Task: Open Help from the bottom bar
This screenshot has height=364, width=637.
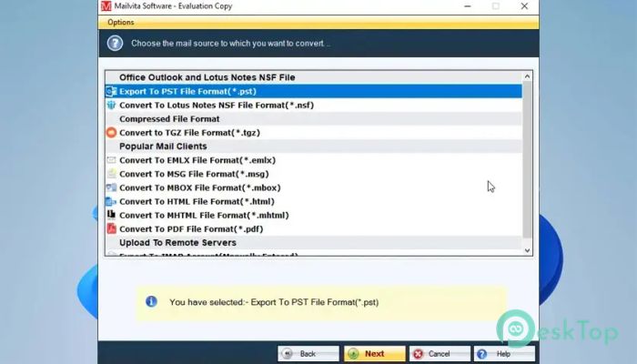Action: click(x=504, y=354)
